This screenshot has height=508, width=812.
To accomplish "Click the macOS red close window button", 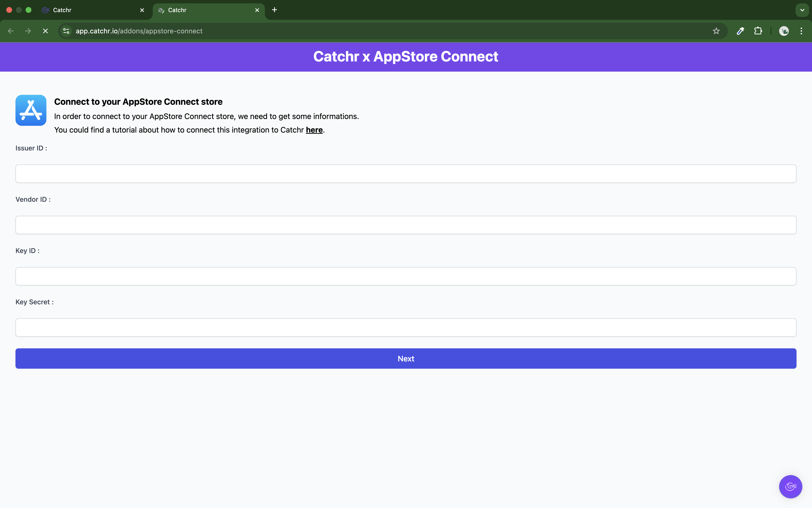I will (9, 10).
